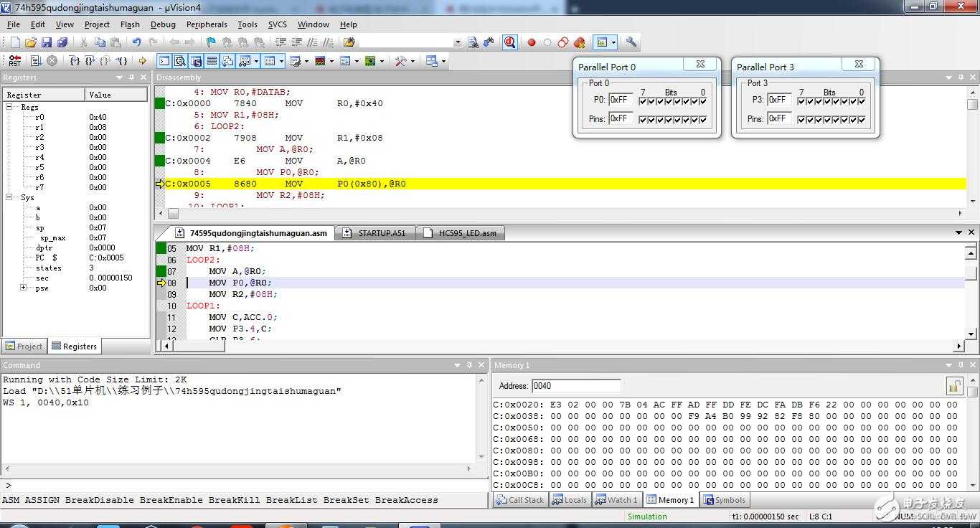This screenshot has height=528, width=980.
Task: Click the memory lock icon in Memory 1
Action: [x=953, y=386]
